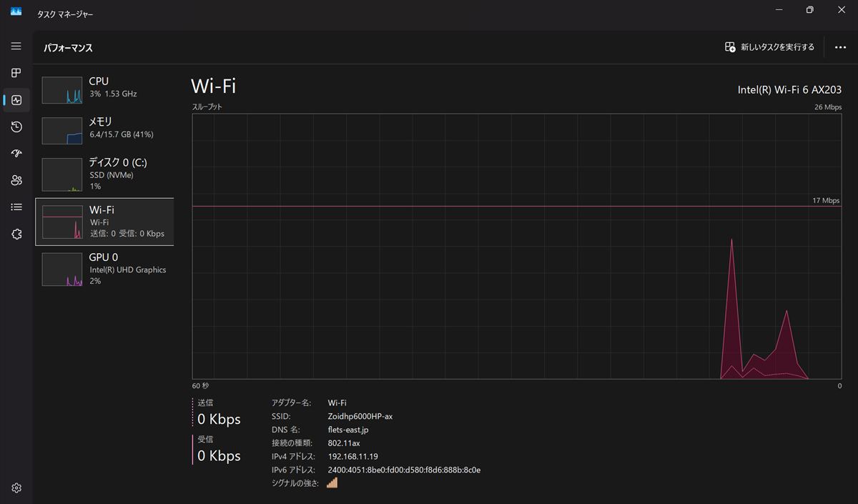Select the Performance page icon
The width and height of the screenshot is (858, 504).
(16, 100)
